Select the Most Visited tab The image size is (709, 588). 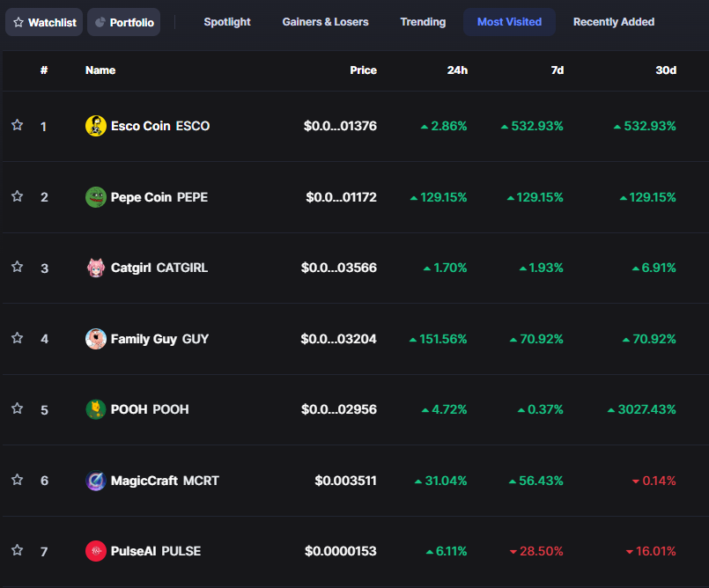click(509, 22)
